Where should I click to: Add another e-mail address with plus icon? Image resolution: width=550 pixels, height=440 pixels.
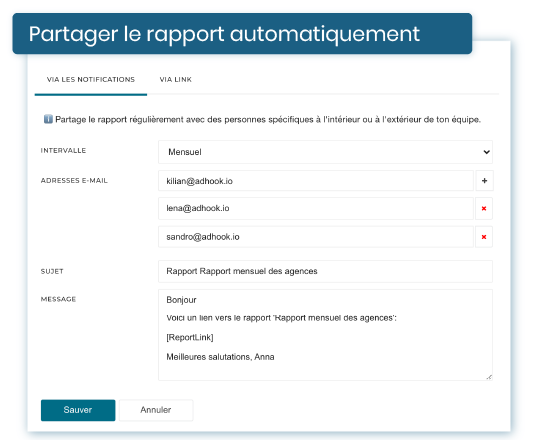coord(484,181)
